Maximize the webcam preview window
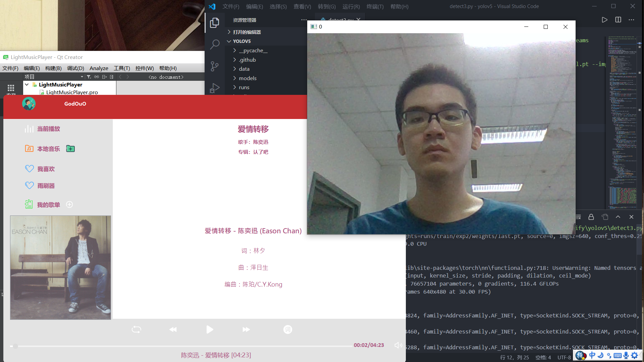The image size is (644, 362). tap(546, 27)
